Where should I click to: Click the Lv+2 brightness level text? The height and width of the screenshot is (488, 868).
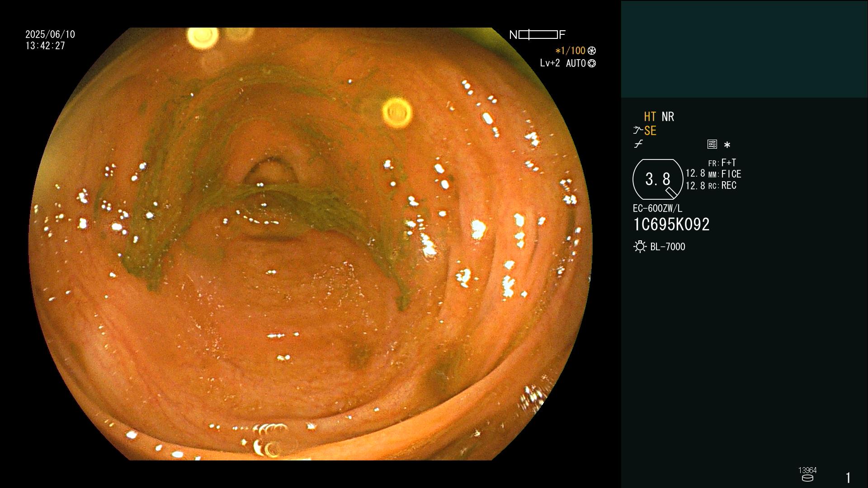click(x=550, y=63)
